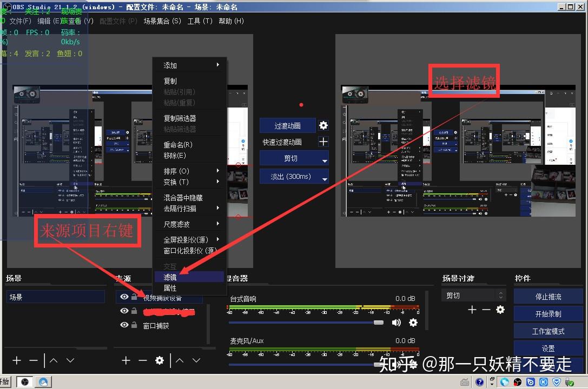
Task: Open the help question mark tray icon
Action: click(x=480, y=382)
